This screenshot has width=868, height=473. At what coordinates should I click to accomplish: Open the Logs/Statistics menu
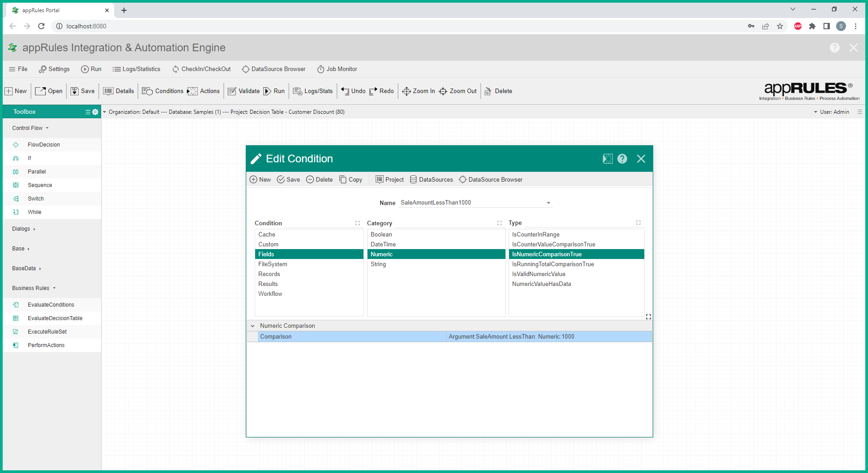click(x=136, y=69)
